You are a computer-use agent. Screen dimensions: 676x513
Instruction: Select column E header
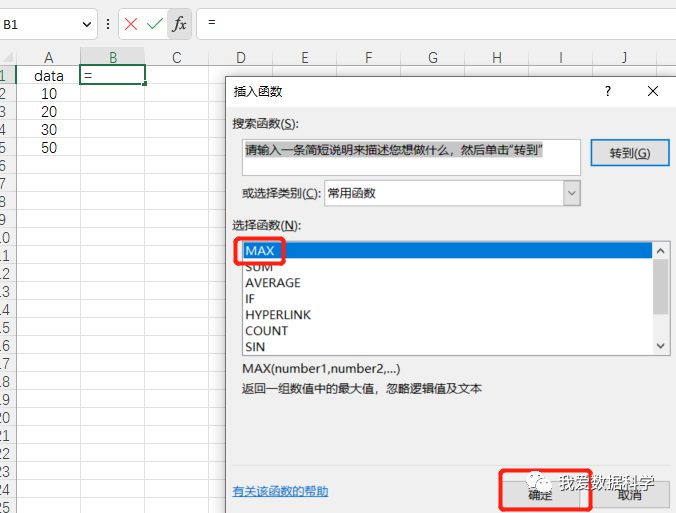[x=304, y=57]
